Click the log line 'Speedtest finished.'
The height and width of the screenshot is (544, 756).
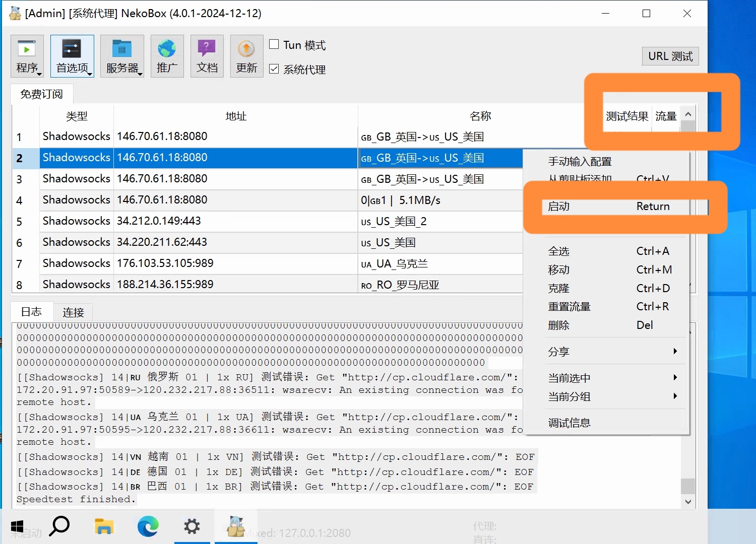pyautogui.click(x=76, y=499)
